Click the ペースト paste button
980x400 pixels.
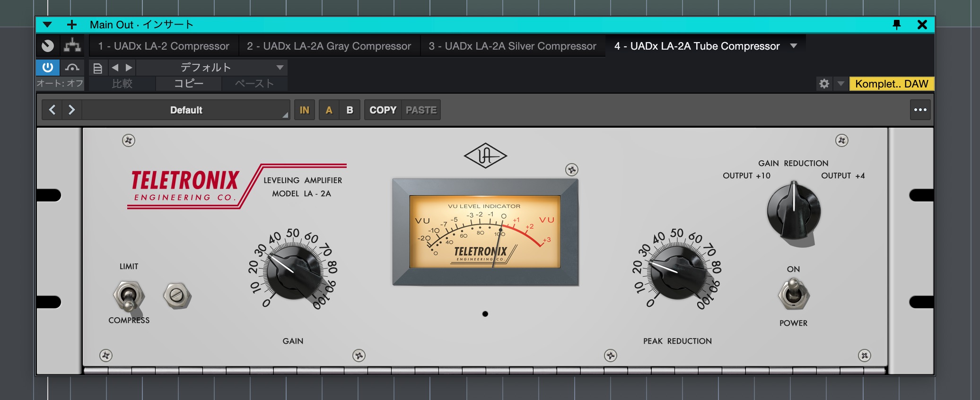(254, 84)
